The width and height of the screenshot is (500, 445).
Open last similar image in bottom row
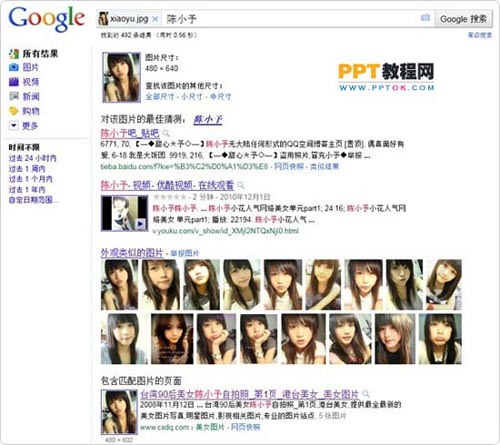coord(440,339)
